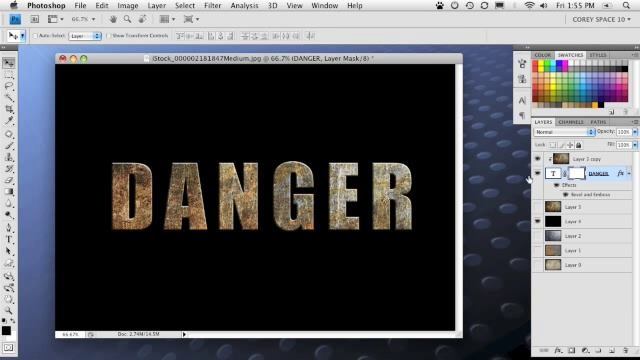Image resolution: width=640 pixels, height=360 pixels.
Task: Select the Layer 0 row
Action: tap(582, 265)
